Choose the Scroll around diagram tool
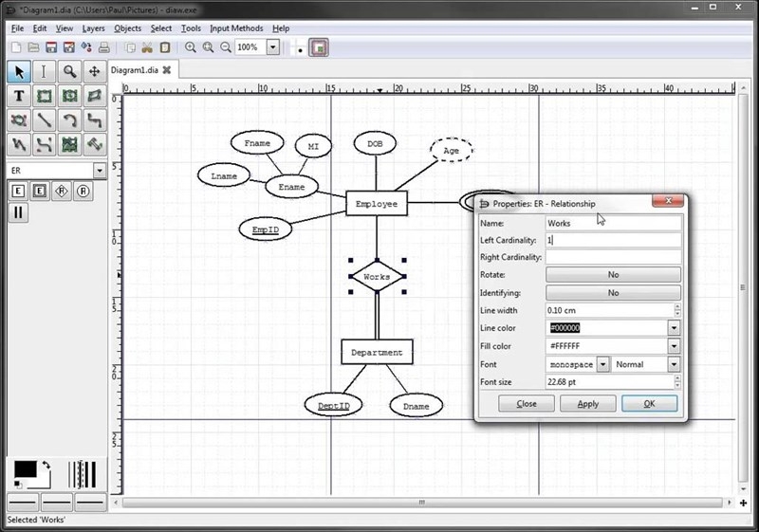 click(x=94, y=72)
